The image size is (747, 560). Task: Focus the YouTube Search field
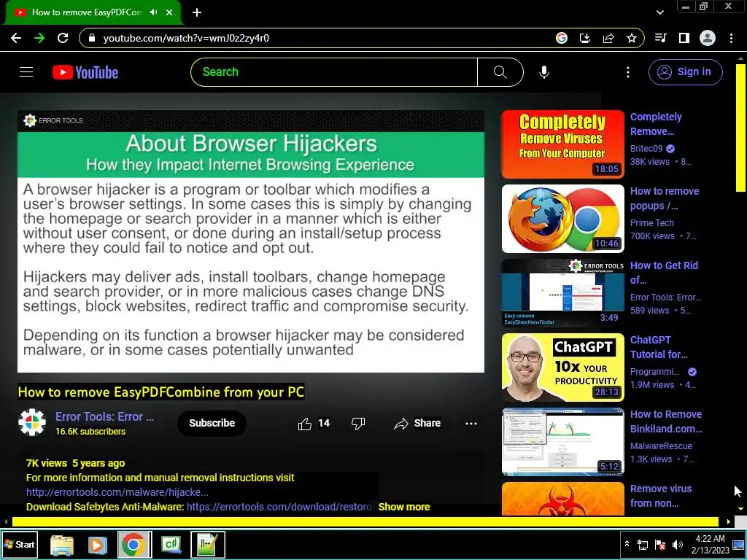334,72
